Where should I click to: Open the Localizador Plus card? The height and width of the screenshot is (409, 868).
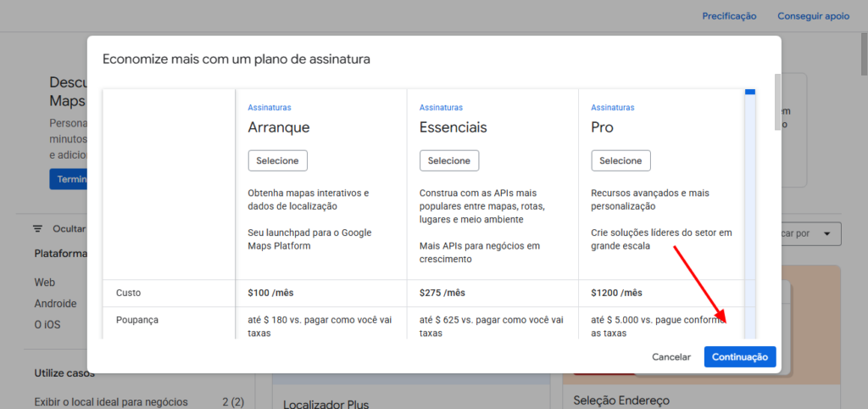point(326,404)
